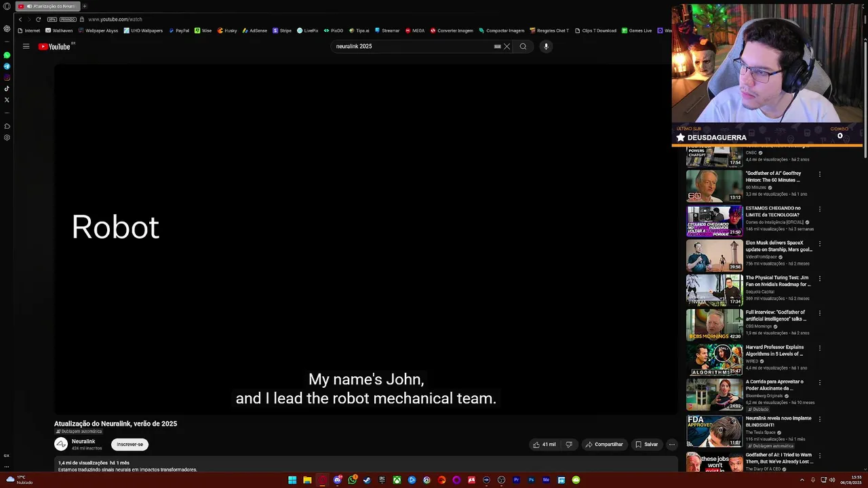
Task: Open Media Encoder from the taskbar
Action: point(546,480)
